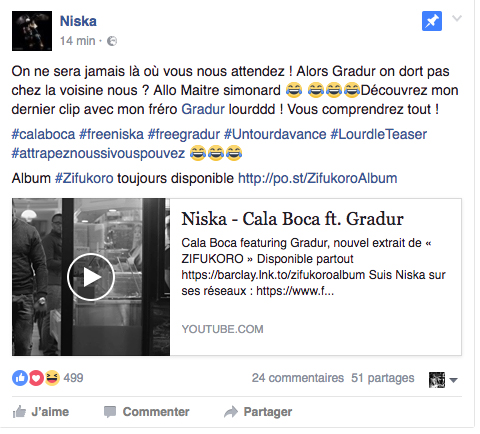Click the globe public privacy icon

112,41
